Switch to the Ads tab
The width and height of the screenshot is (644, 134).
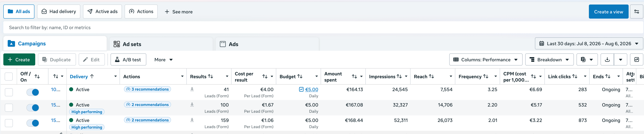tap(267, 44)
